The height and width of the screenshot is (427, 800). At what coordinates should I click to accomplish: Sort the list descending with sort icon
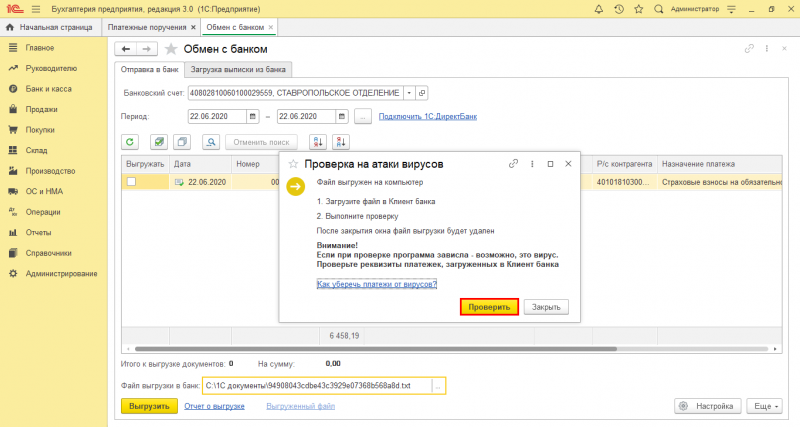(341, 142)
